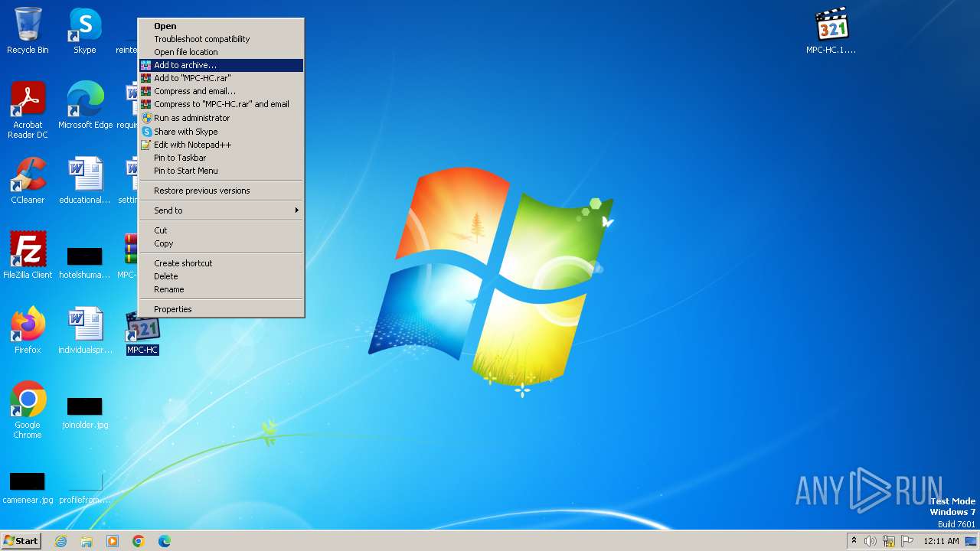980x551 pixels.
Task: Open Properties from context menu
Action: 221,309
